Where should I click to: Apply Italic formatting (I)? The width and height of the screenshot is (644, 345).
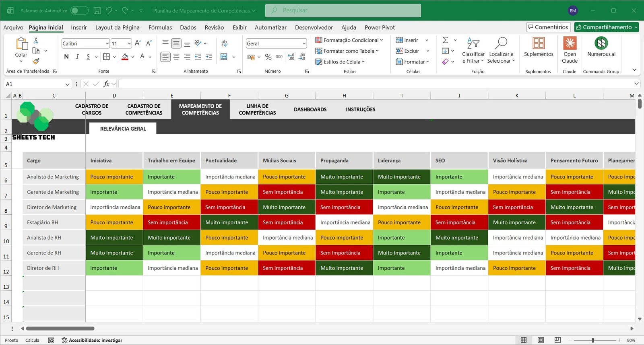point(77,57)
